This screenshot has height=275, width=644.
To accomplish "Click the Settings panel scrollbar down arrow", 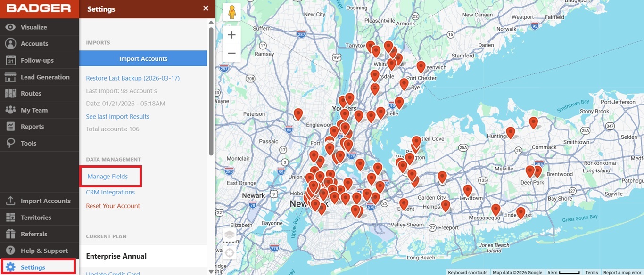I will (x=211, y=271).
